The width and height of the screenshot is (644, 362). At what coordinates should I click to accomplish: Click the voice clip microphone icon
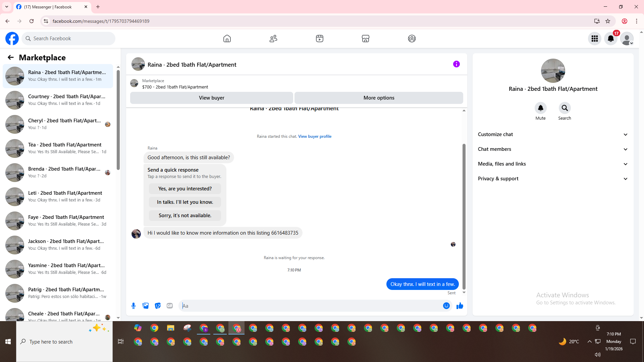pos(133,306)
